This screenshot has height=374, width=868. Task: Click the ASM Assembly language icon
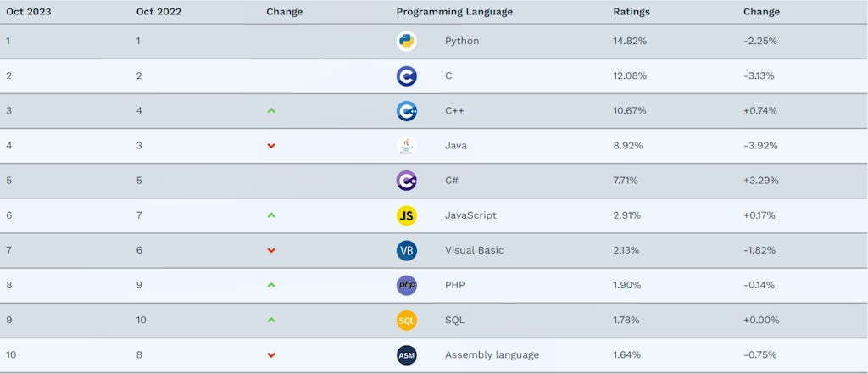point(406,355)
